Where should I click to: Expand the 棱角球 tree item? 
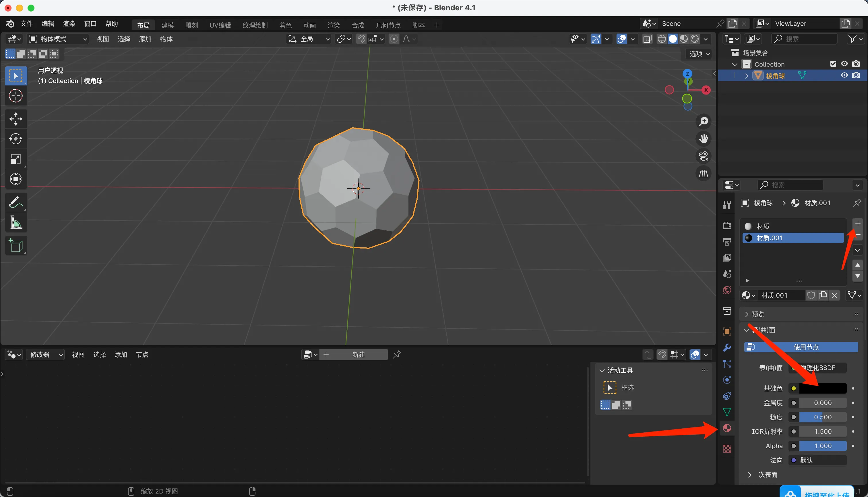[x=747, y=76]
